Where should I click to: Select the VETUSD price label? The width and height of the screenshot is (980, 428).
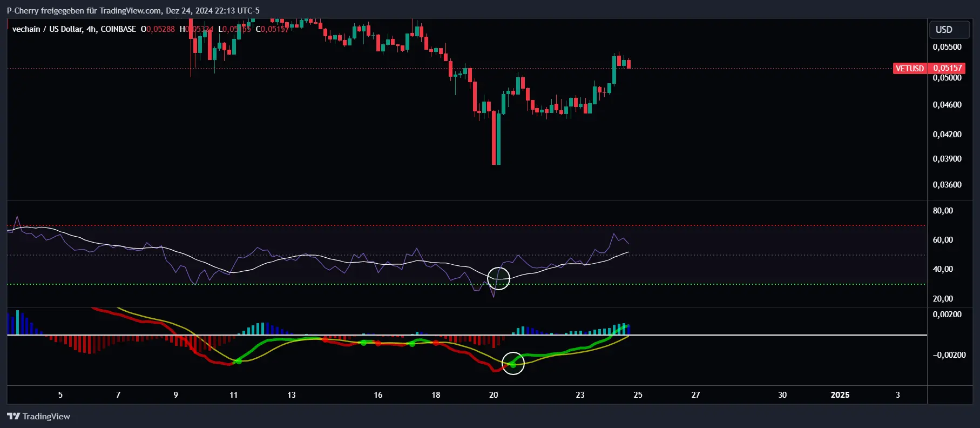click(x=910, y=68)
